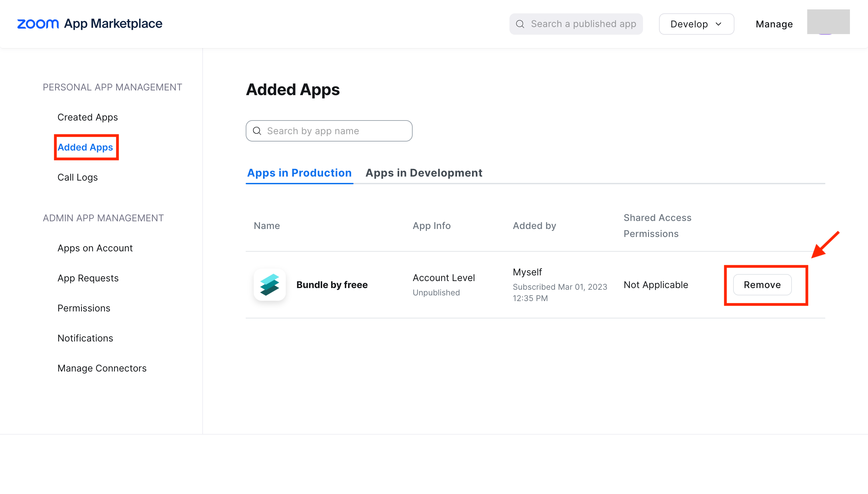Click the PERSONAL APP MANAGEMENT section label
868x494 pixels.
click(x=112, y=87)
